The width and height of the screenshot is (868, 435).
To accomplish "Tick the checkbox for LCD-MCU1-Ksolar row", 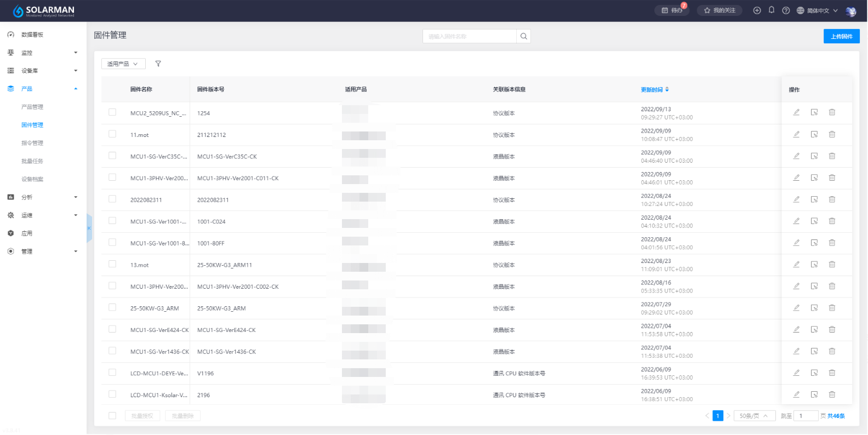I will pos(112,394).
